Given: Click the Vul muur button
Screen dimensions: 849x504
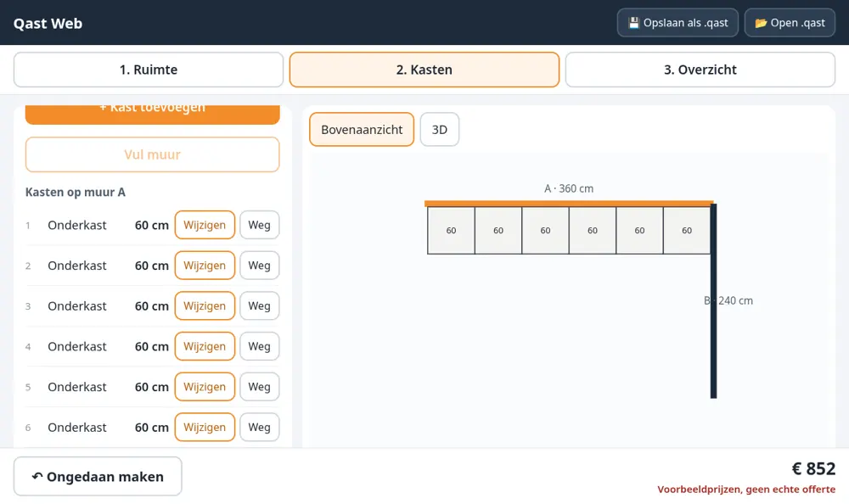Looking at the screenshot, I should [152, 154].
